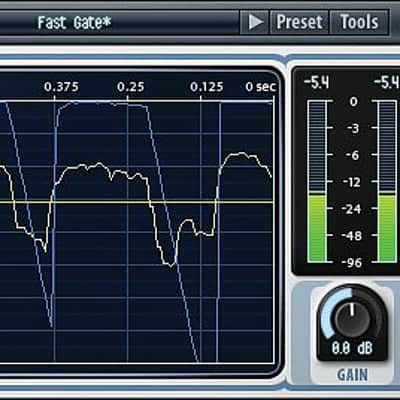The image size is (400, 400).
Task: Open the Tools menu
Action: tap(359, 22)
